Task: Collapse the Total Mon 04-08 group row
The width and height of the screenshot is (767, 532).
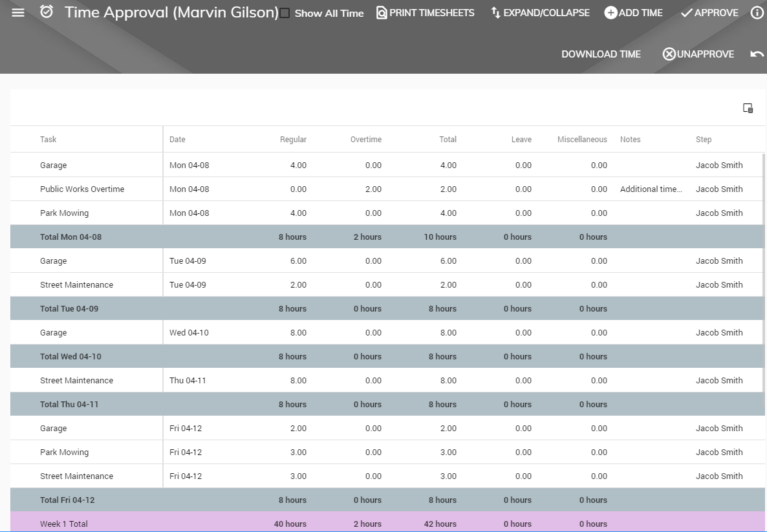Action: coord(70,237)
